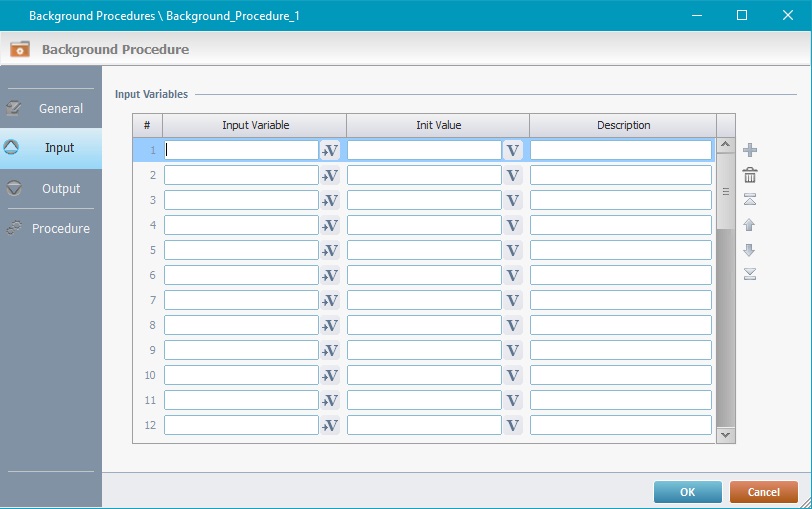This screenshot has width=812, height=509.
Task: Click the scrollbar up arrow in table
Action: point(726,147)
